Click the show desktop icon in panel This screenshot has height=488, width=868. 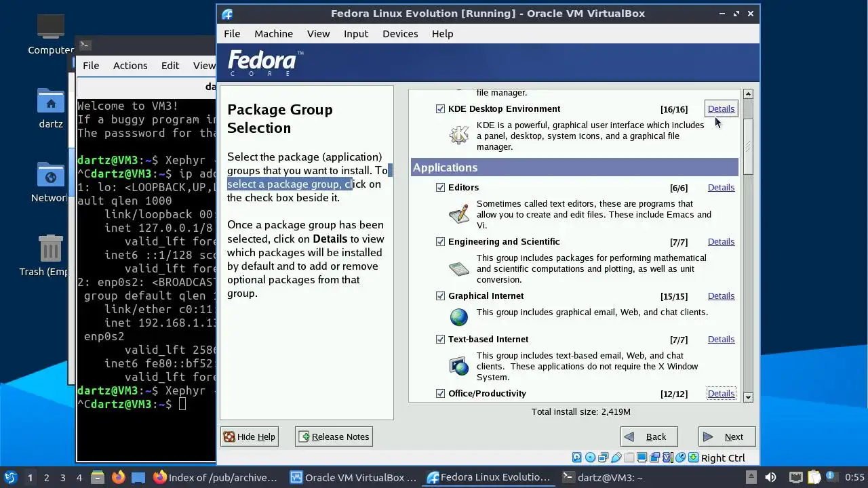point(138,478)
